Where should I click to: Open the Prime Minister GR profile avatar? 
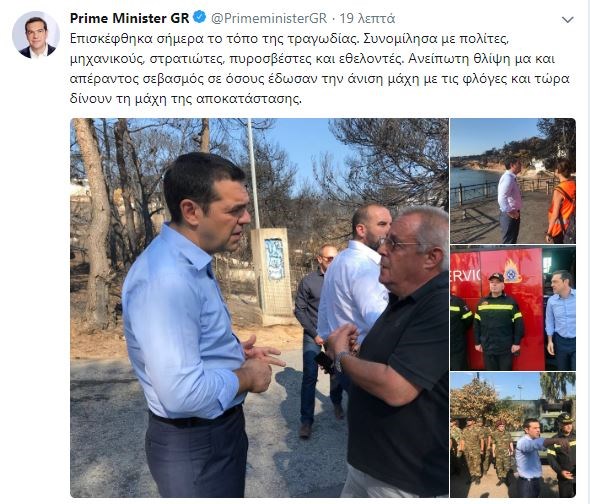pyautogui.click(x=36, y=35)
